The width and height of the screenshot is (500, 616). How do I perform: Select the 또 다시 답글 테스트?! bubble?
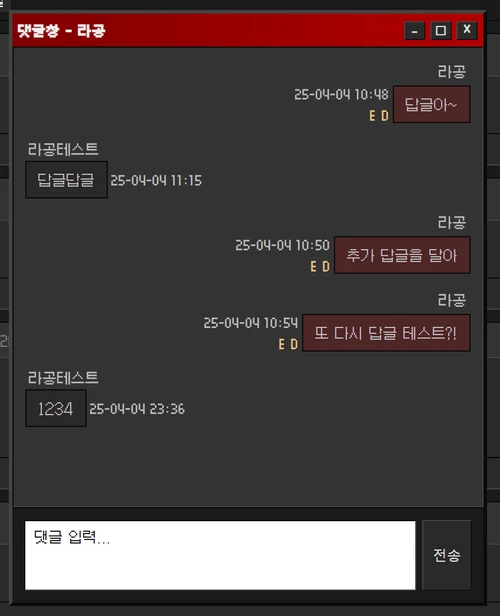tap(386, 333)
